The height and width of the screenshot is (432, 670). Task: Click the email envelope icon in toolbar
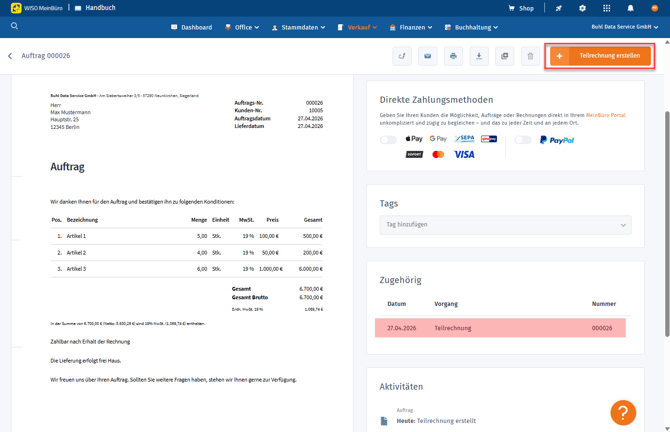pyautogui.click(x=427, y=56)
